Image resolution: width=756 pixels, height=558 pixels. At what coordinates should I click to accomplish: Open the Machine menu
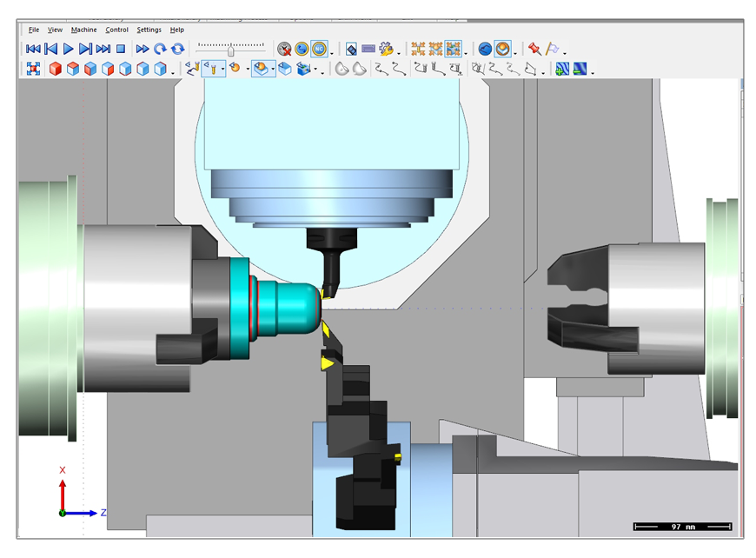(83, 29)
